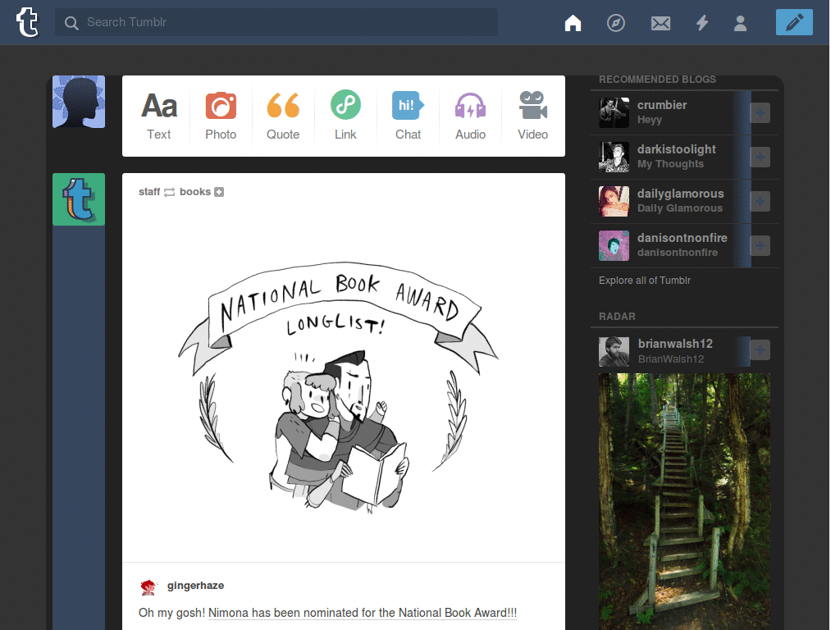
Task: Follow crumbier with plus button
Action: click(760, 113)
